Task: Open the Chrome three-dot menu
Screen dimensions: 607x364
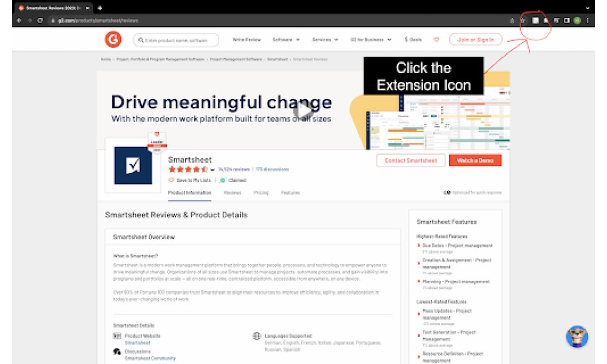Action: click(588, 21)
